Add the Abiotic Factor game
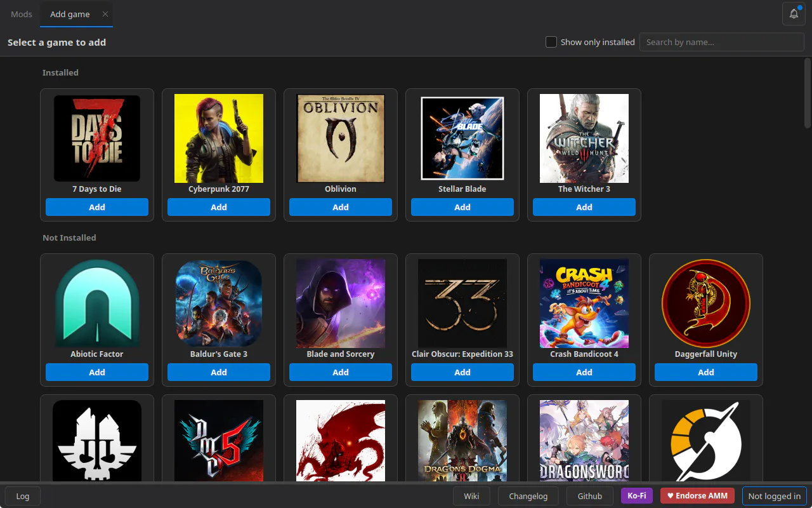The image size is (812, 508). 97,372
